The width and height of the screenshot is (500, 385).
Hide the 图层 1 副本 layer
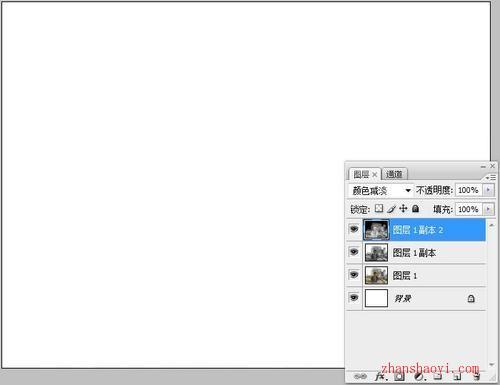(354, 252)
